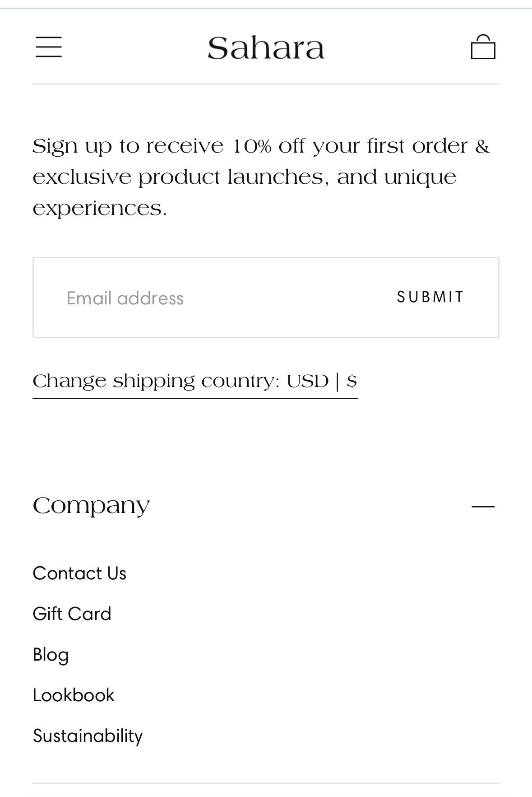The image size is (532, 797).
Task: Click the Company section heading
Action: (91, 506)
